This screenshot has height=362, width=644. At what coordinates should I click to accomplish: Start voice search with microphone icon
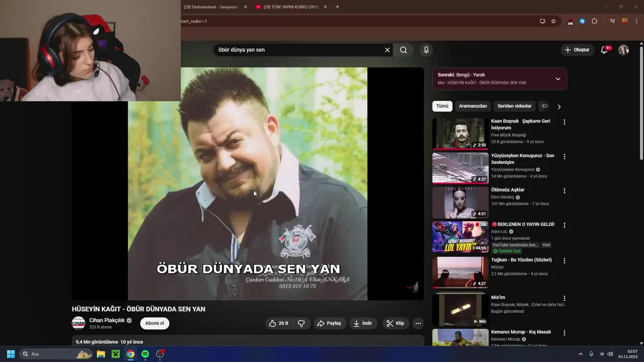coord(426,50)
